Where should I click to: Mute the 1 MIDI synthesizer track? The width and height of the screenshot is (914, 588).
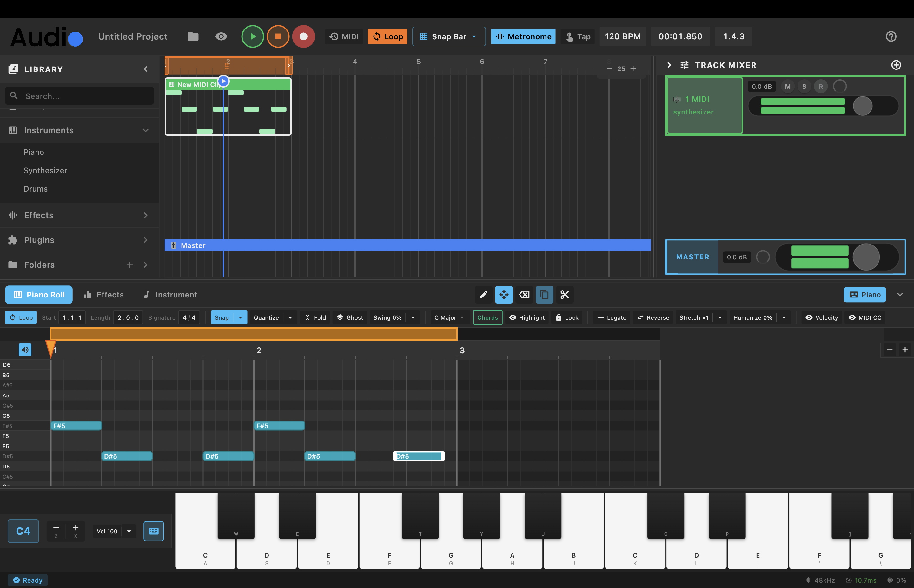(788, 86)
